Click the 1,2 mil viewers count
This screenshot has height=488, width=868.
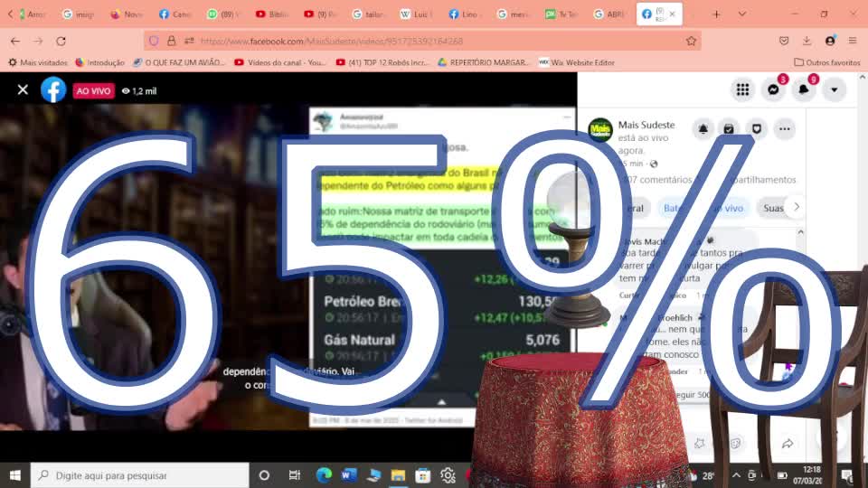point(139,90)
